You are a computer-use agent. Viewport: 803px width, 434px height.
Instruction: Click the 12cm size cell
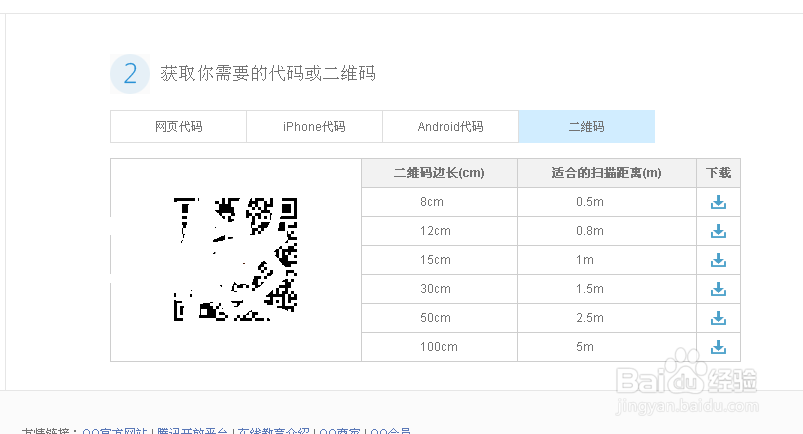click(x=439, y=231)
